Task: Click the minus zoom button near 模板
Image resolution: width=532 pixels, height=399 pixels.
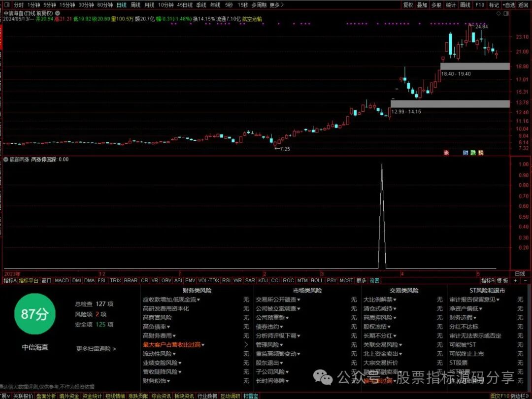Action: pos(526,281)
